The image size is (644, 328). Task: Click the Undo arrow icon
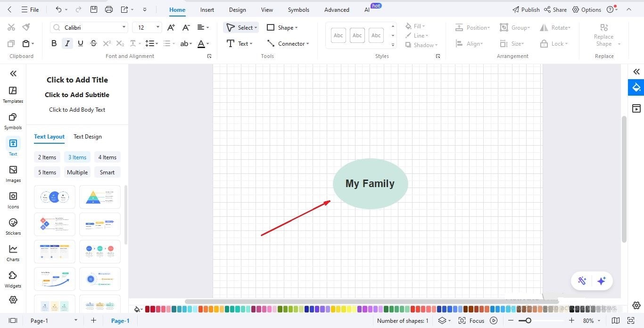[58, 9]
